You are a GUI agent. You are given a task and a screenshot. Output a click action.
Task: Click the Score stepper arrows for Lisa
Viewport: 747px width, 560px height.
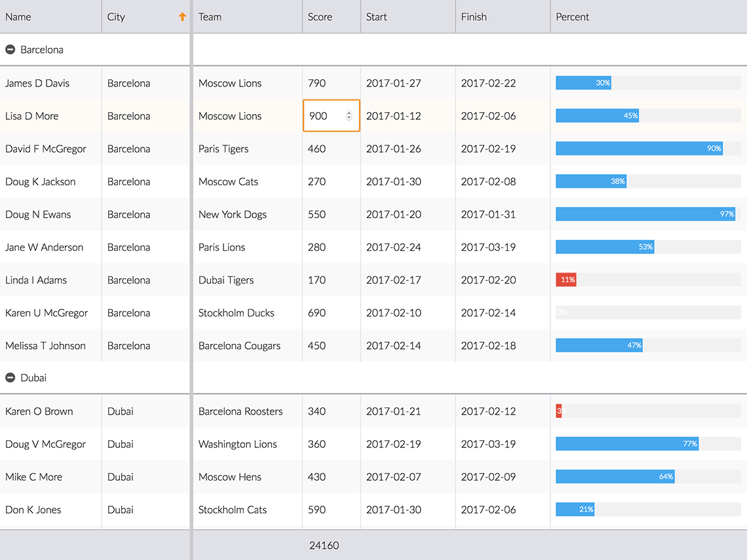click(x=349, y=116)
